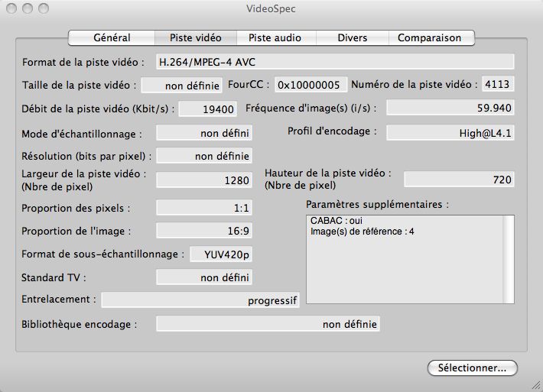Click the H.264/MPEG-4 AVC format field
This screenshot has width=543, height=392.
[333, 62]
